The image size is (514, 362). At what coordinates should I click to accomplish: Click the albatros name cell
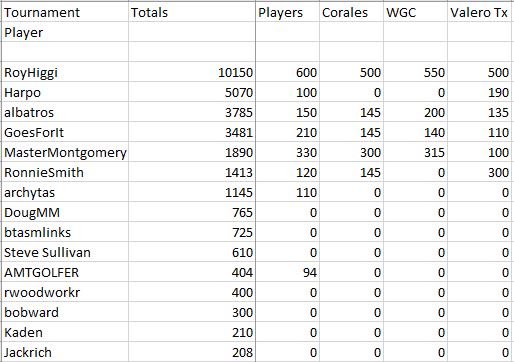pyautogui.click(x=65, y=112)
